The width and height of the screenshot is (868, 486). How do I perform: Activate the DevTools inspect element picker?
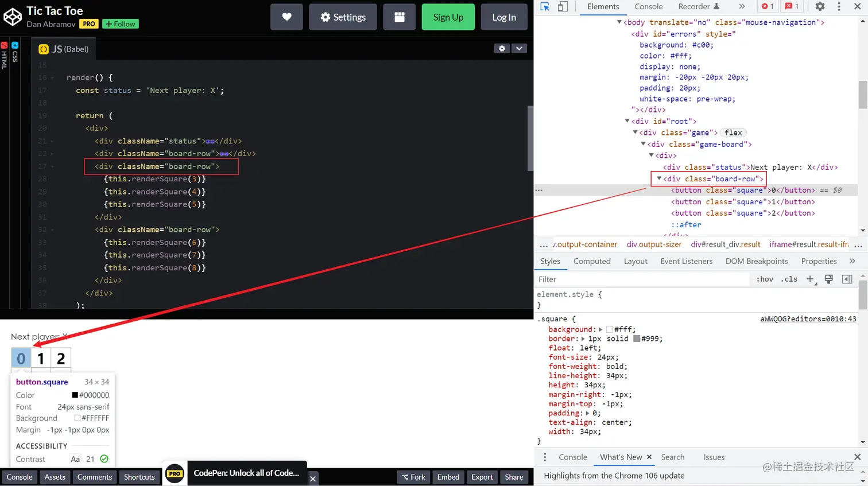pos(545,7)
